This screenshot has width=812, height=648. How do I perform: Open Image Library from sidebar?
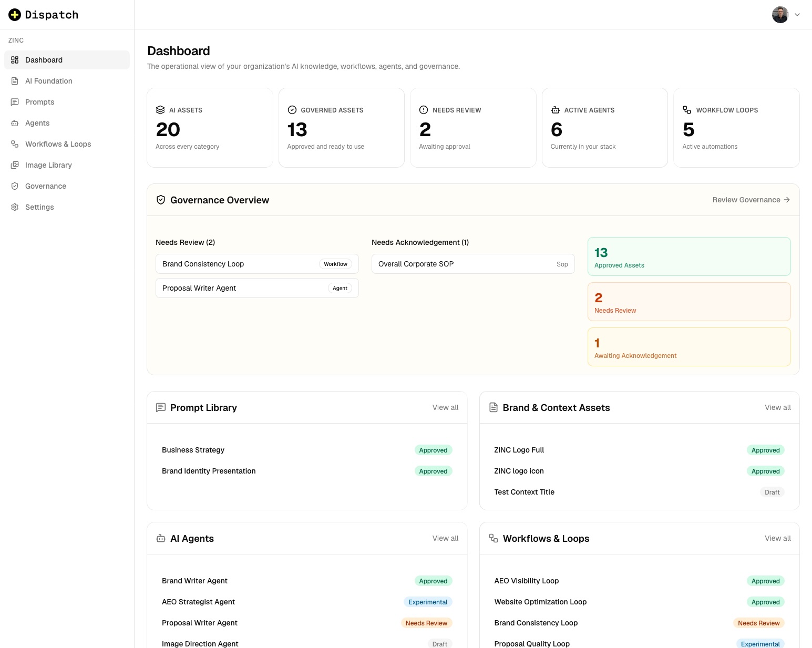click(67, 165)
